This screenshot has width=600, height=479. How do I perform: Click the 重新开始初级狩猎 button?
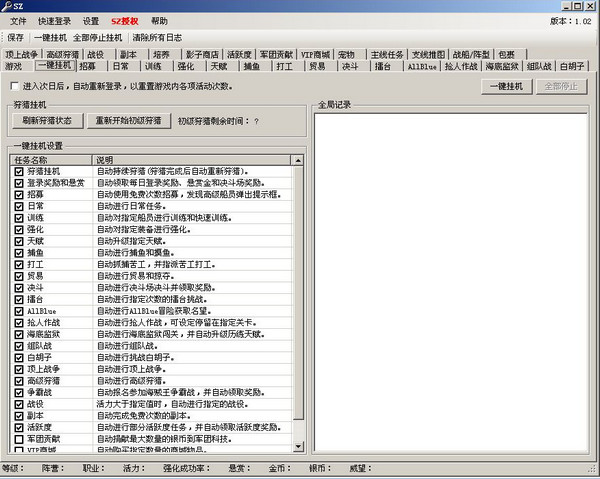[x=129, y=121]
